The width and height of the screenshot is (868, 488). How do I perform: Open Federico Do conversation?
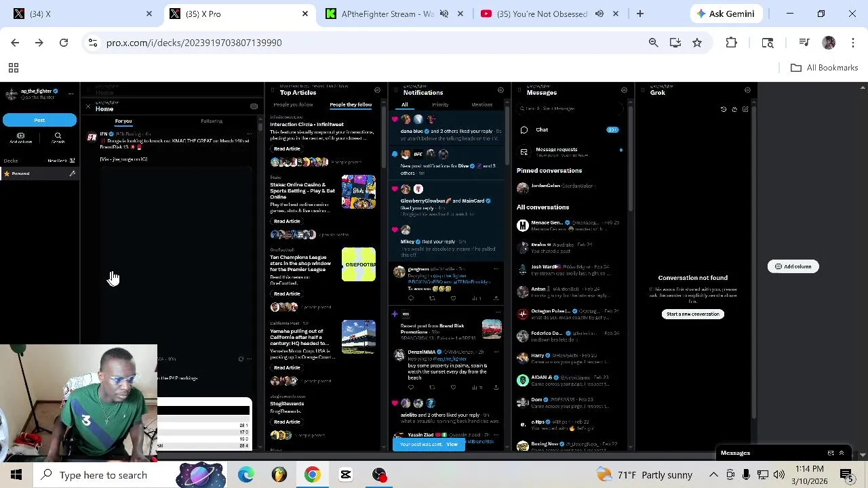570,336
